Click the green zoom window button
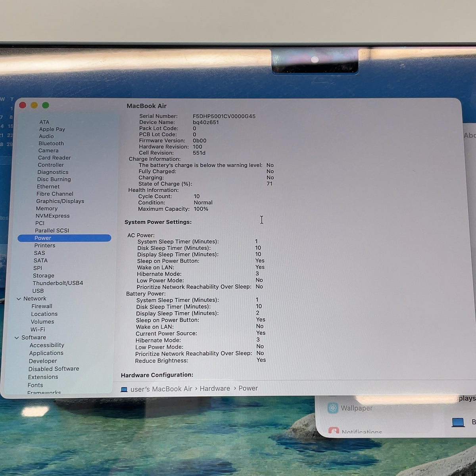The image size is (476, 476). pyautogui.click(x=46, y=105)
